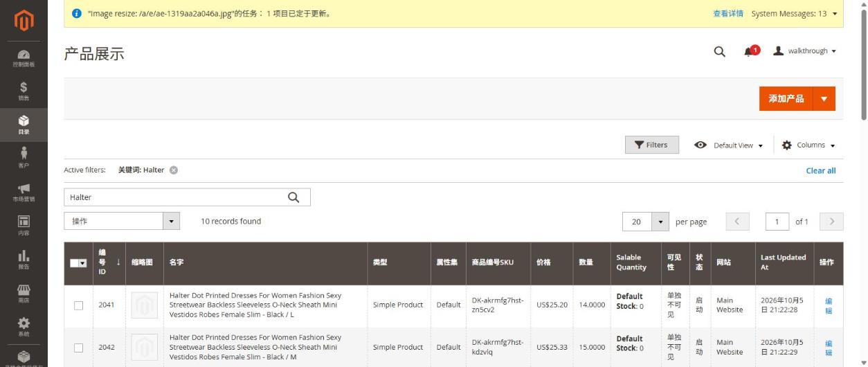Expand System Messages: 13 dropdown
The image size is (868, 367).
point(794,14)
